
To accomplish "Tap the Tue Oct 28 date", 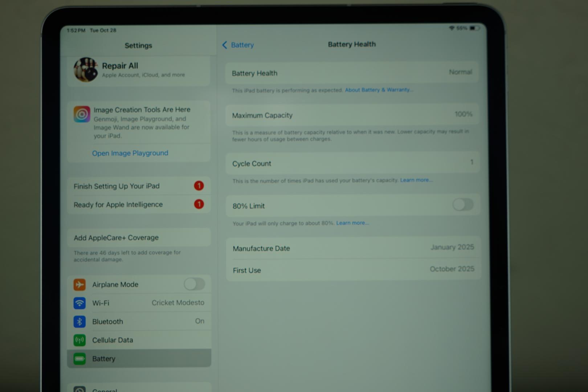I will [103, 30].
